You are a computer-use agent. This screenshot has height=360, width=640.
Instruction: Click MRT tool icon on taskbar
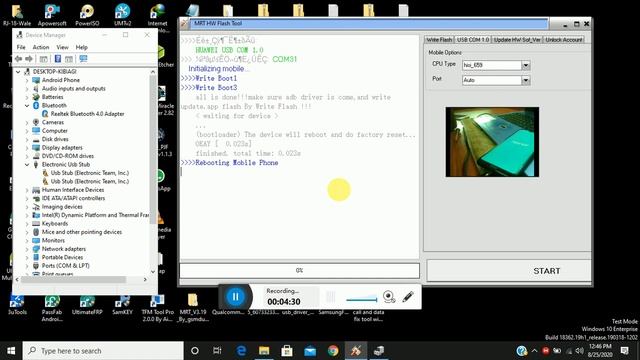click(356, 351)
